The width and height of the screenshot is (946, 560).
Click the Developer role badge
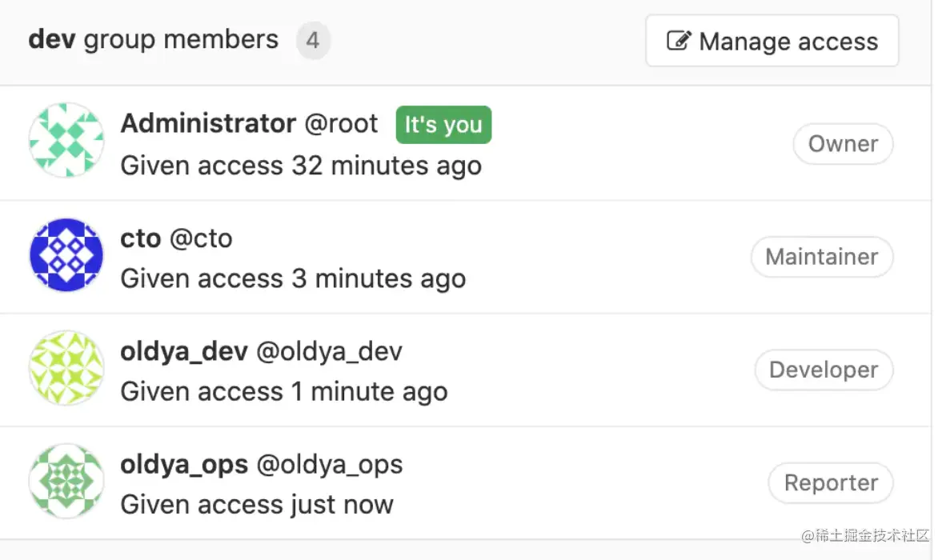point(824,370)
